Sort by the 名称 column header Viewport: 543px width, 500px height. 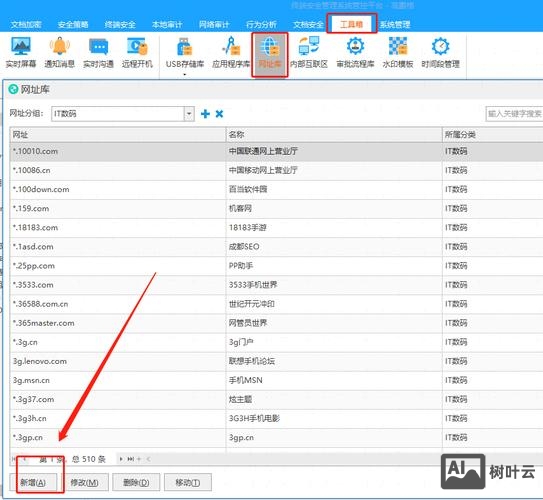(x=334, y=134)
